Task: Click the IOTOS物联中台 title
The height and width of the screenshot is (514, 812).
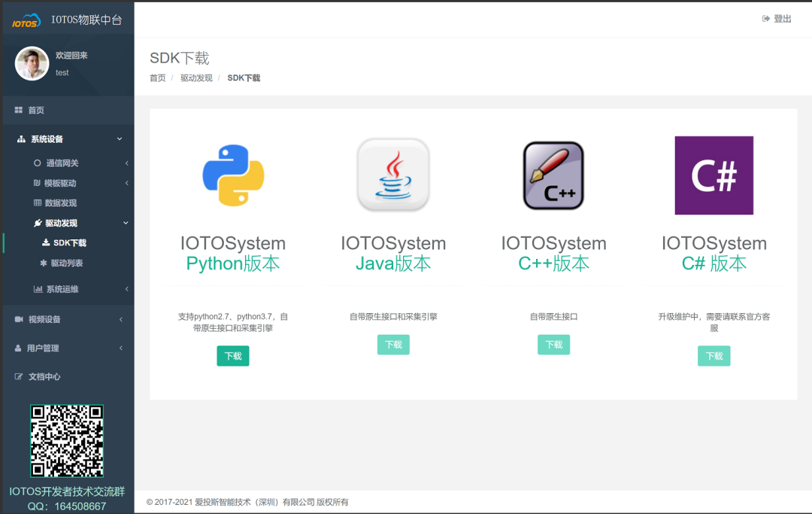Action: click(x=86, y=20)
